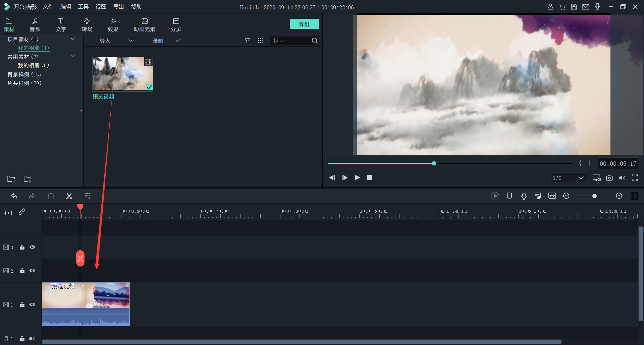Mute audio track 1 speaker icon
This screenshot has height=345, width=644.
point(32,339)
